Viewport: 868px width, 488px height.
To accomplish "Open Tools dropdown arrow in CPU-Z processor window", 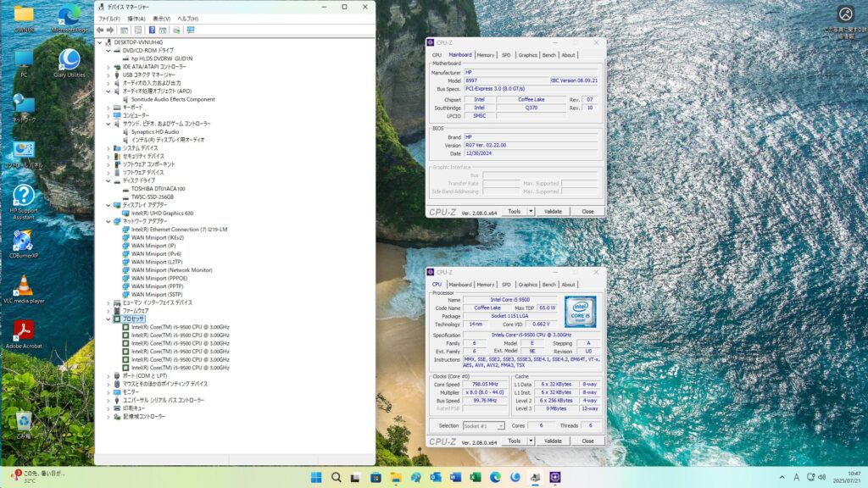I will click(x=531, y=441).
